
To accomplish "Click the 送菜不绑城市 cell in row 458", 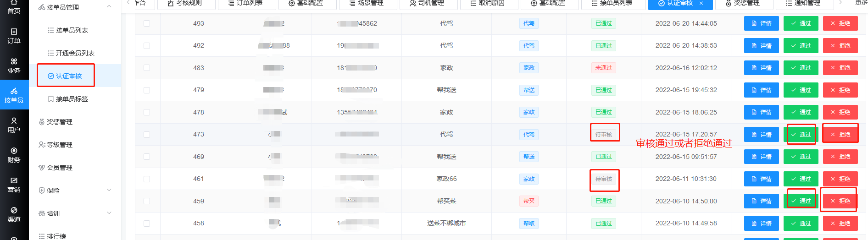I will 446,224.
